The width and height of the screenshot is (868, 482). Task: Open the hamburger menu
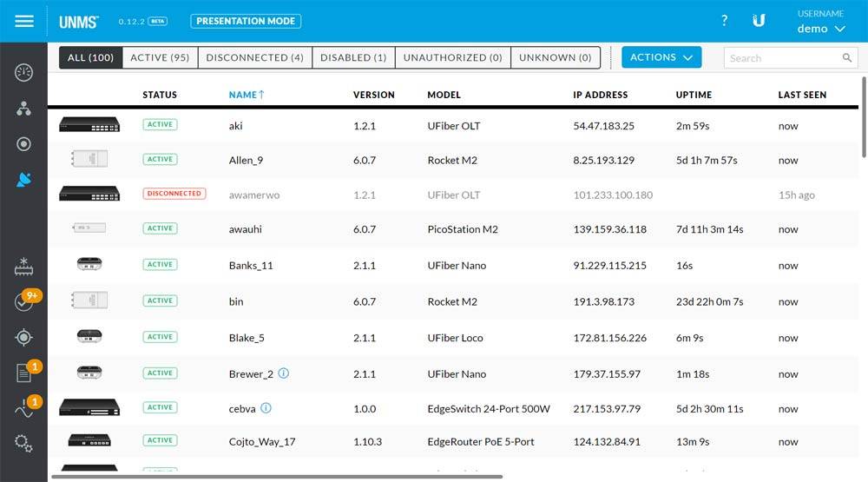click(24, 21)
